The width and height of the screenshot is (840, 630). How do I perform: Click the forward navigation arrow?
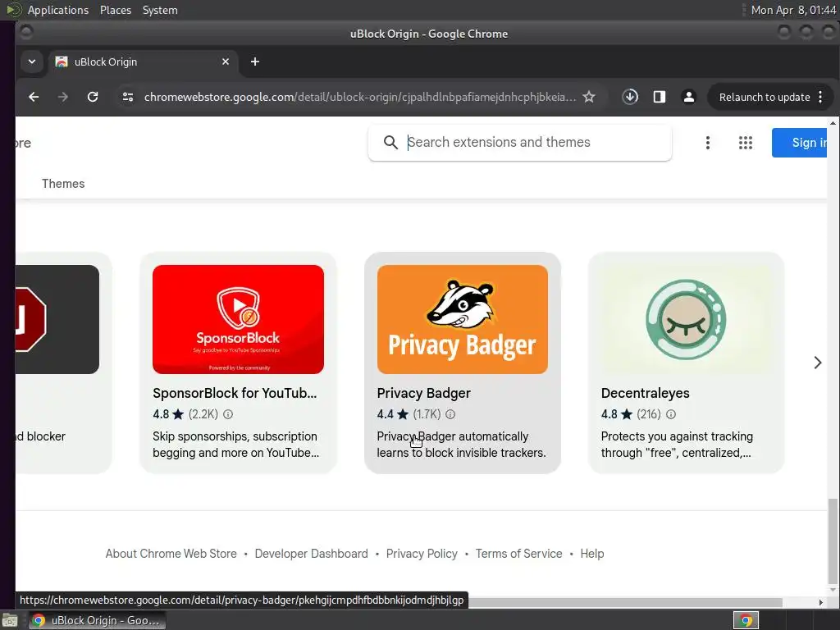click(63, 97)
